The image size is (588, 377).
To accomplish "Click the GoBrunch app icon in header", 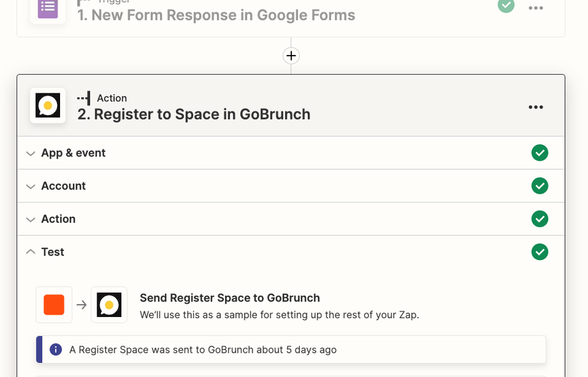I will [x=48, y=105].
